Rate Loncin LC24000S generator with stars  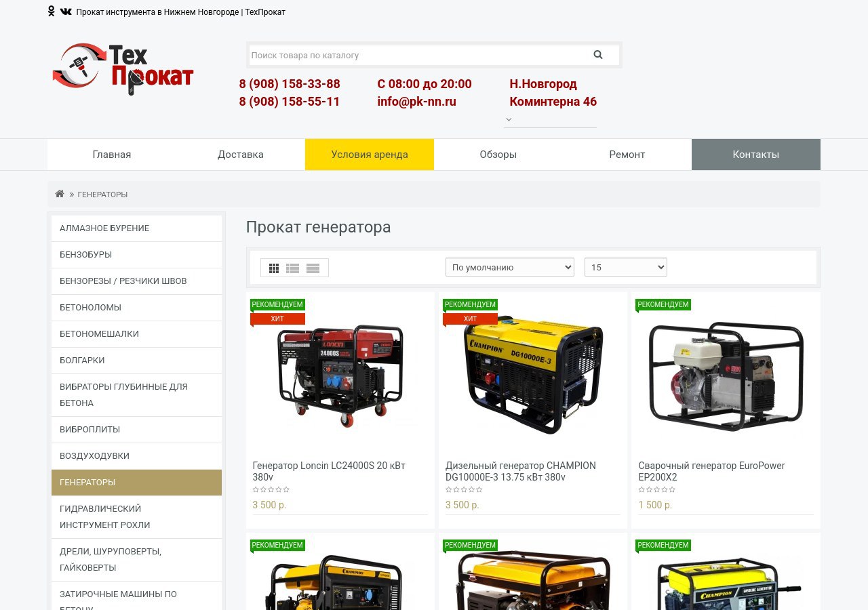click(x=271, y=489)
